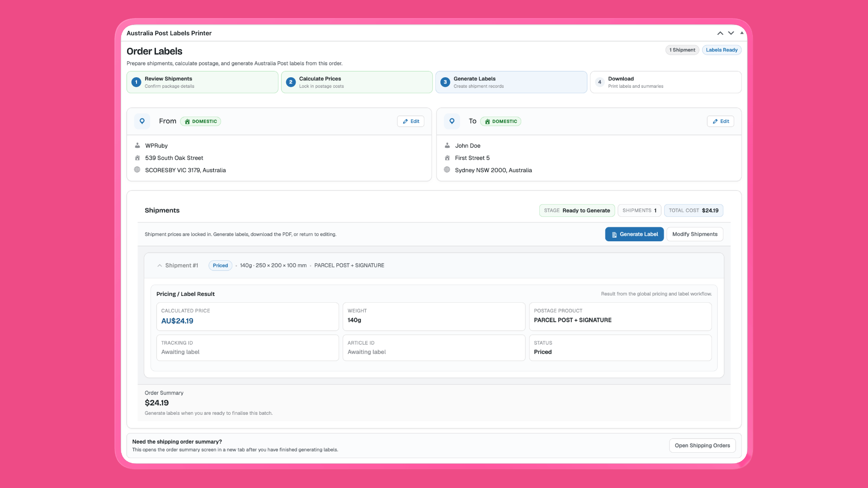Click the SHIPMENTS 1 pill
The image size is (868, 488).
point(639,211)
